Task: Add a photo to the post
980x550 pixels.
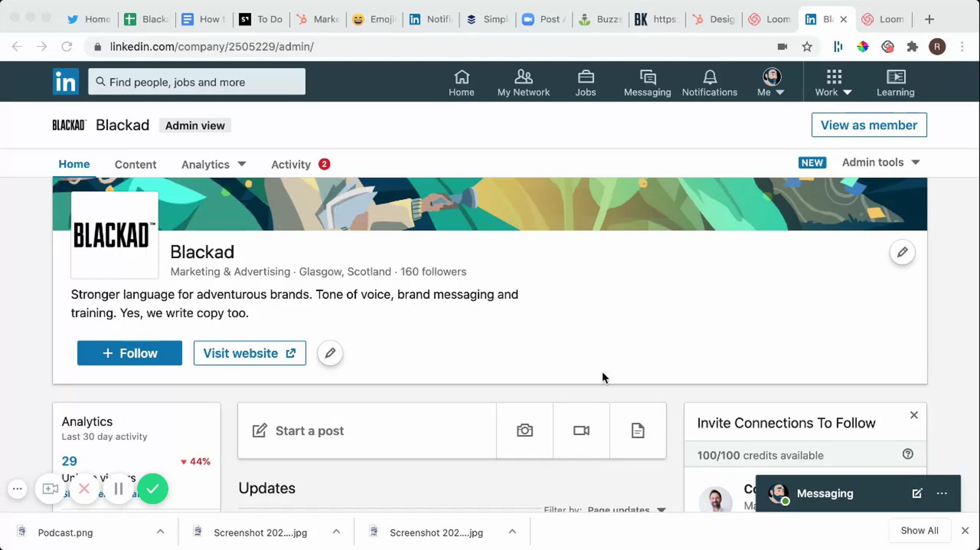Action: (x=525, y=431)
